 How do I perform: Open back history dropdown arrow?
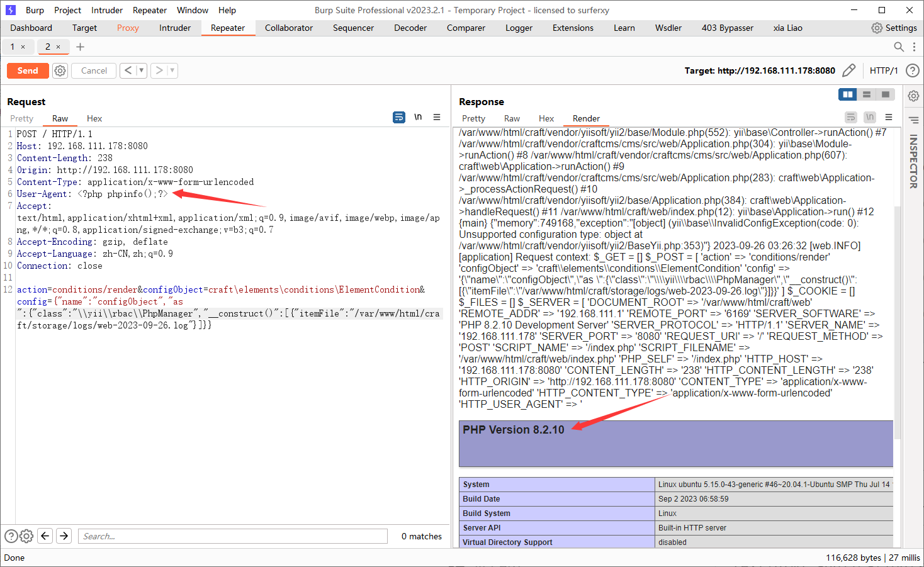tap(142, 70)
